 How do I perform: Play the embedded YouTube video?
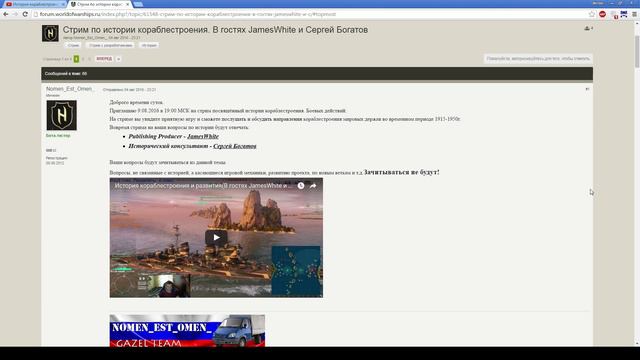tap(216, 238)
